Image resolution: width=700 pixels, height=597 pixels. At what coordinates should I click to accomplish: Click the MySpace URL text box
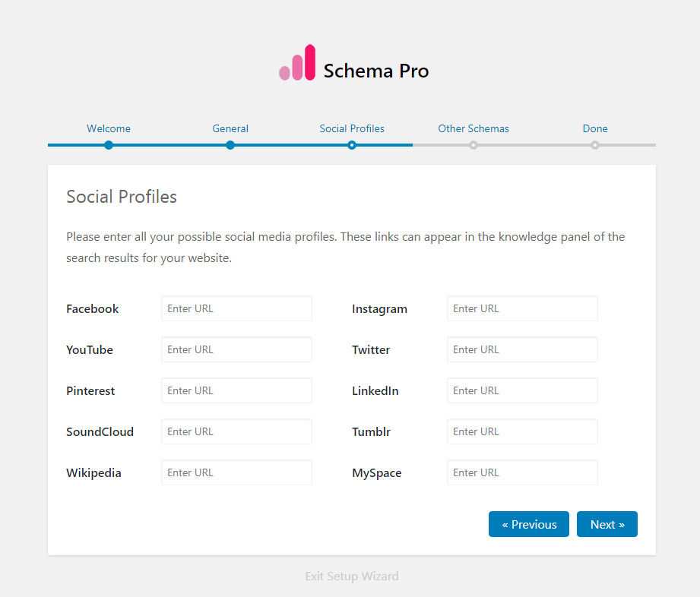coord(522,473)
